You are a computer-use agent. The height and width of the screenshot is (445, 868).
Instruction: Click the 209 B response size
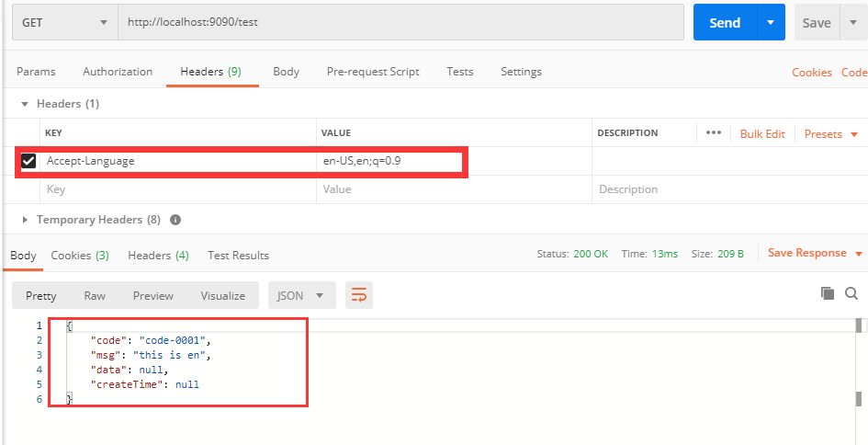[731, 254]
